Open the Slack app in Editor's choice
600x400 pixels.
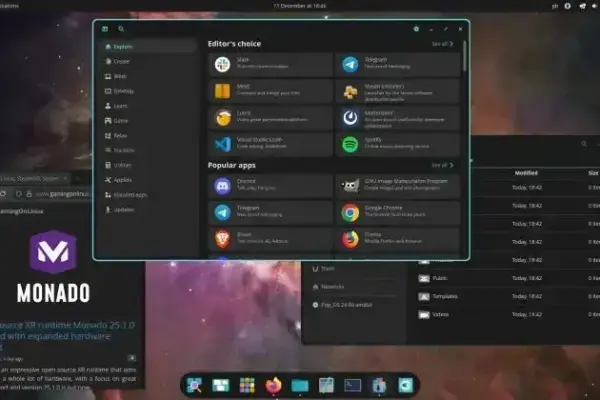point(271,64)
